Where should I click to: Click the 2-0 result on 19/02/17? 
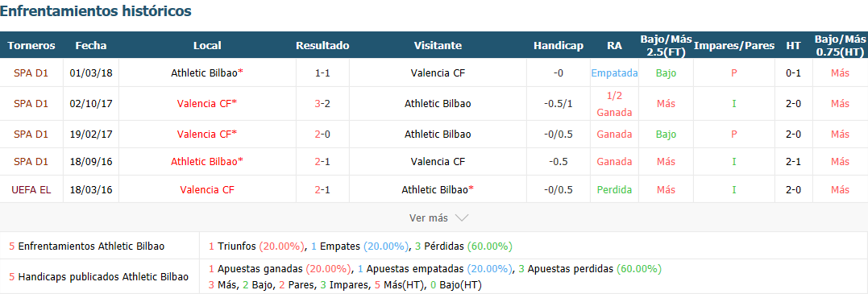322,134
